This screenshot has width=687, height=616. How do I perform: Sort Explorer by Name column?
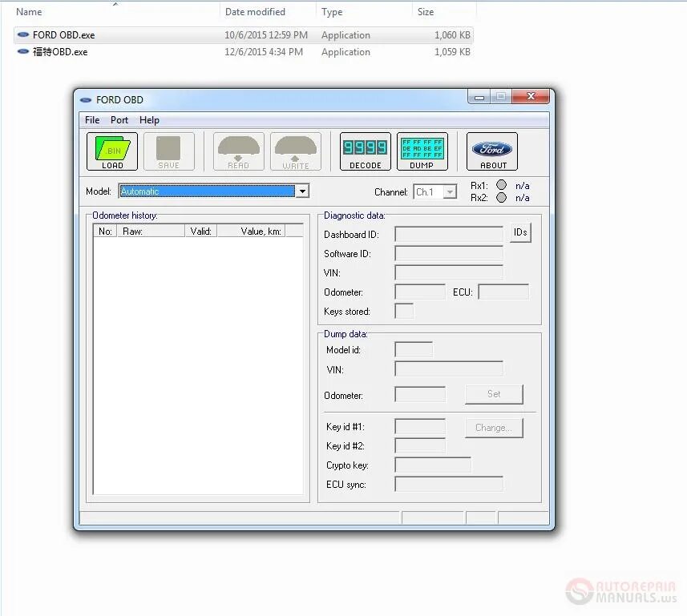coord(29,12)
